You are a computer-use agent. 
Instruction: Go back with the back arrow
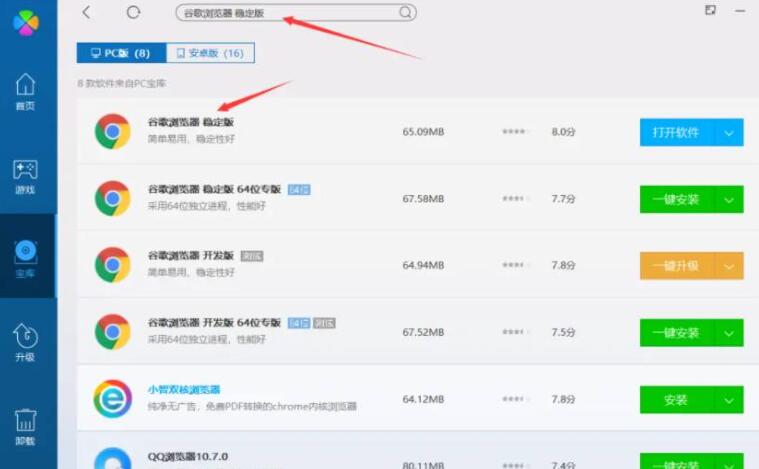coord(87,12)
